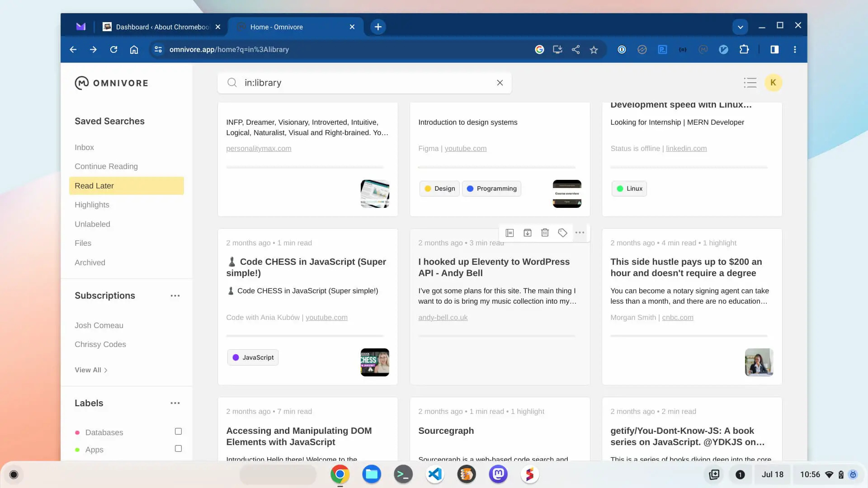Select Files saved search

pyautogui.click(x=83, y=243)
